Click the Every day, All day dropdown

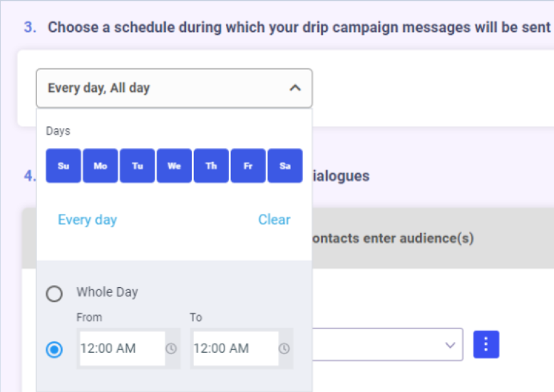pos(164,88)
